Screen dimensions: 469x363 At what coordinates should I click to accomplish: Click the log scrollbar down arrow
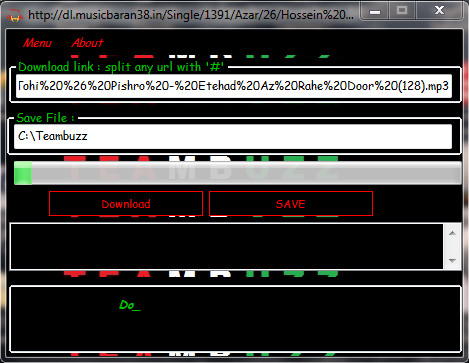452,260
